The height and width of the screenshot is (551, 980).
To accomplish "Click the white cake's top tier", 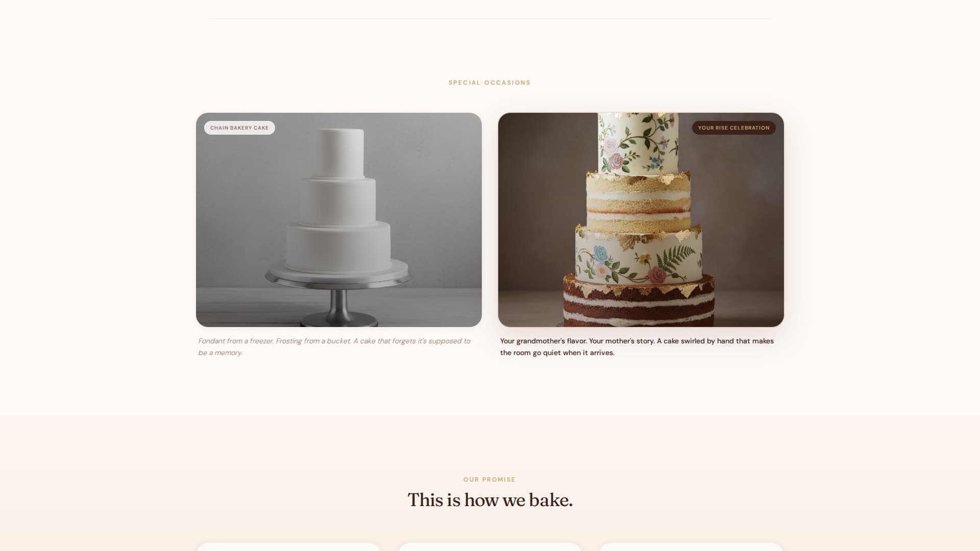I will (337, 153).
